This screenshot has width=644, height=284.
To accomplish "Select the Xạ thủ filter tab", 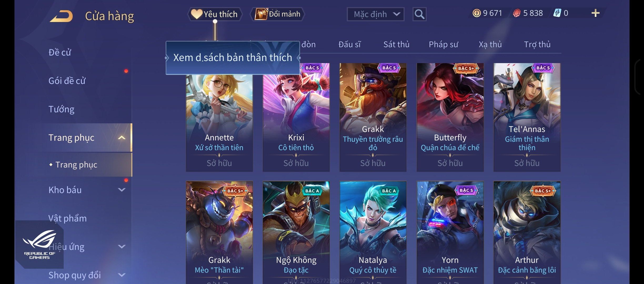I will 490,44.
